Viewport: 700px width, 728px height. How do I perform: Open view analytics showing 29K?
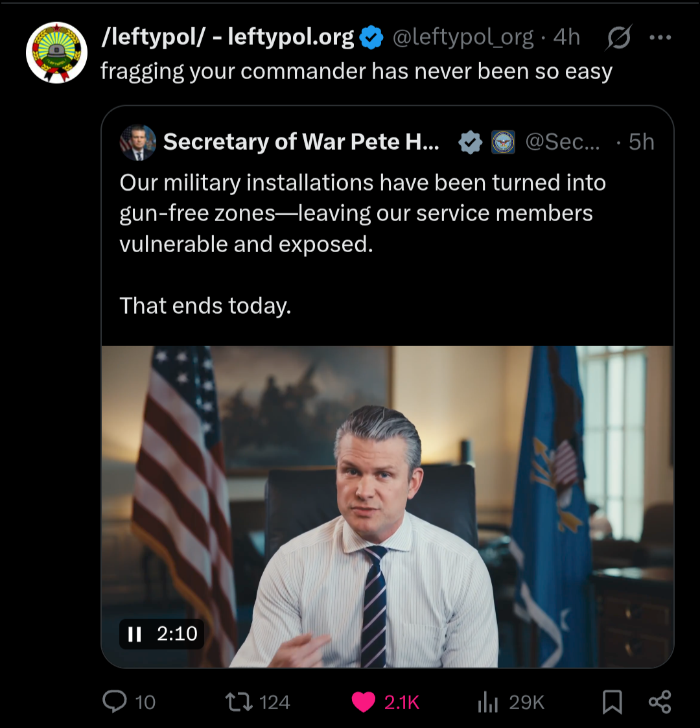pos(487,701)
